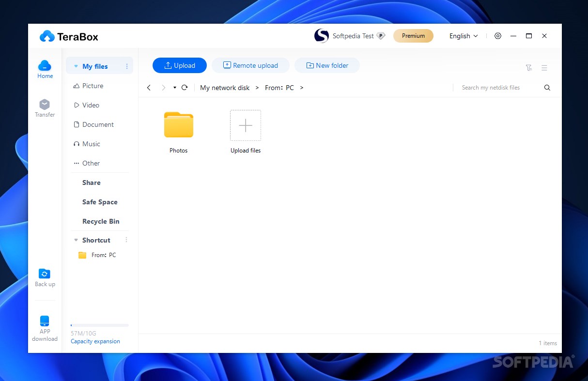
Task: Open the settings gear icon in title bar
Action: coord(498,36)
